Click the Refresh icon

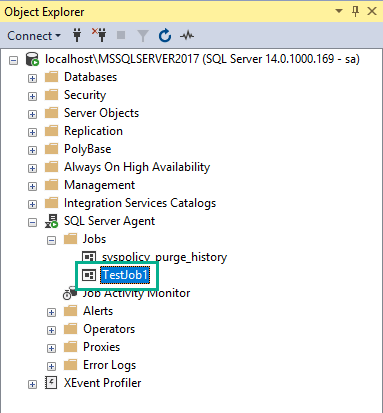tap(165, 35)
